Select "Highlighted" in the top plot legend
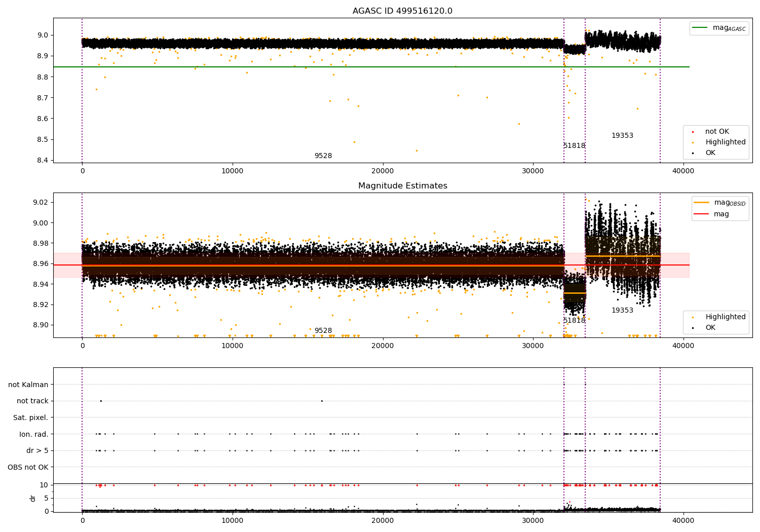The height and width of the screenshot is (532, 760). tap(725, 142)
